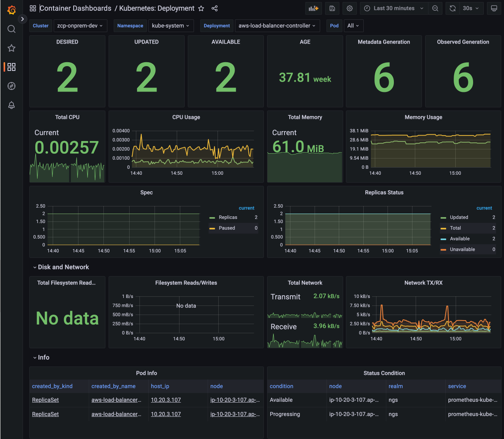Open the Search dashboards icon
This screenshot has width=504, height=439.
coord(11,29)
